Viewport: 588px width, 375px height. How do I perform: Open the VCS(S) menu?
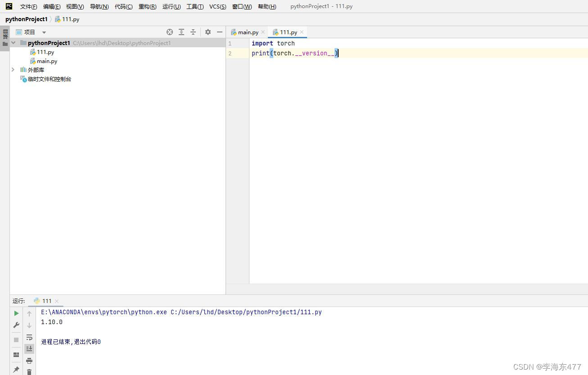(x=217, y=6)
